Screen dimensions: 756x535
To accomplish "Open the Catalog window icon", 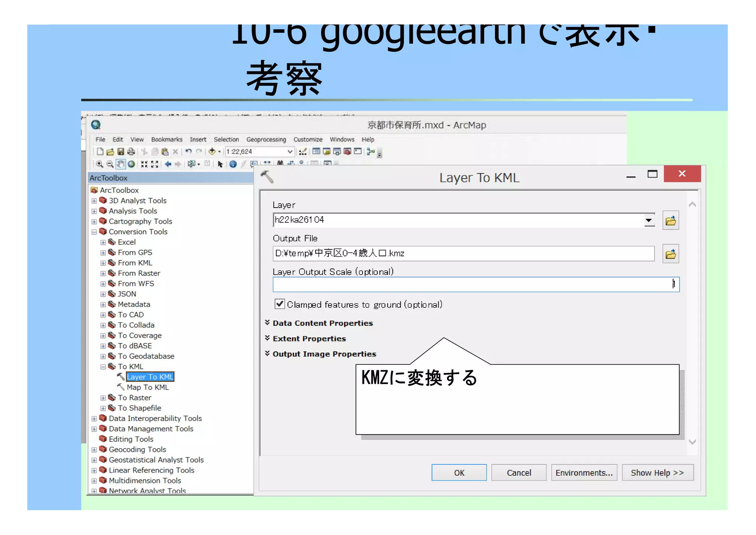I will pyautogui.click(x=326, y=151).
